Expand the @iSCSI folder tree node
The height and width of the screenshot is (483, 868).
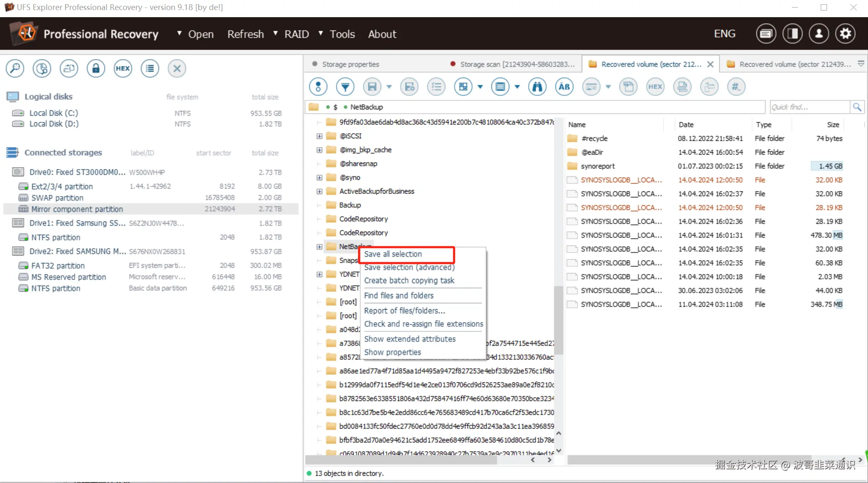pos(319,136)
